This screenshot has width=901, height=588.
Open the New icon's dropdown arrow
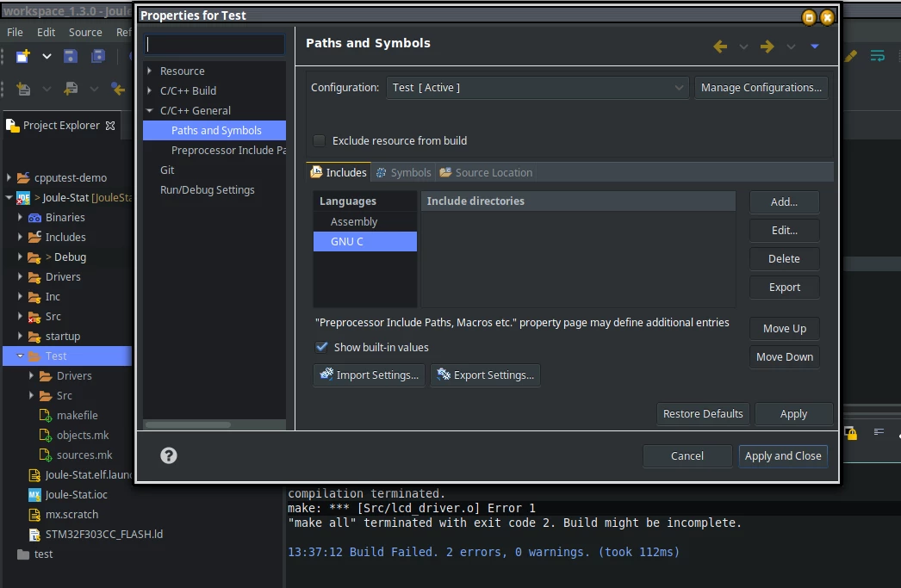click(47, 56)
